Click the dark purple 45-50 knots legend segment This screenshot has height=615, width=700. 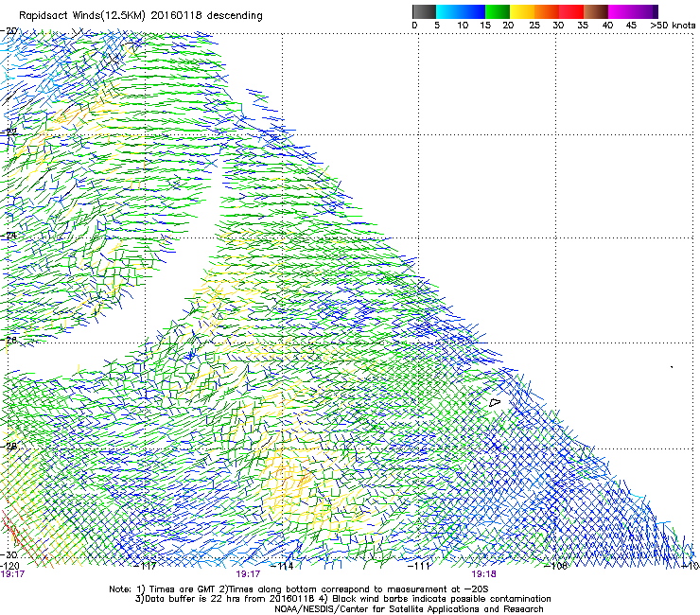pos(645,11)
